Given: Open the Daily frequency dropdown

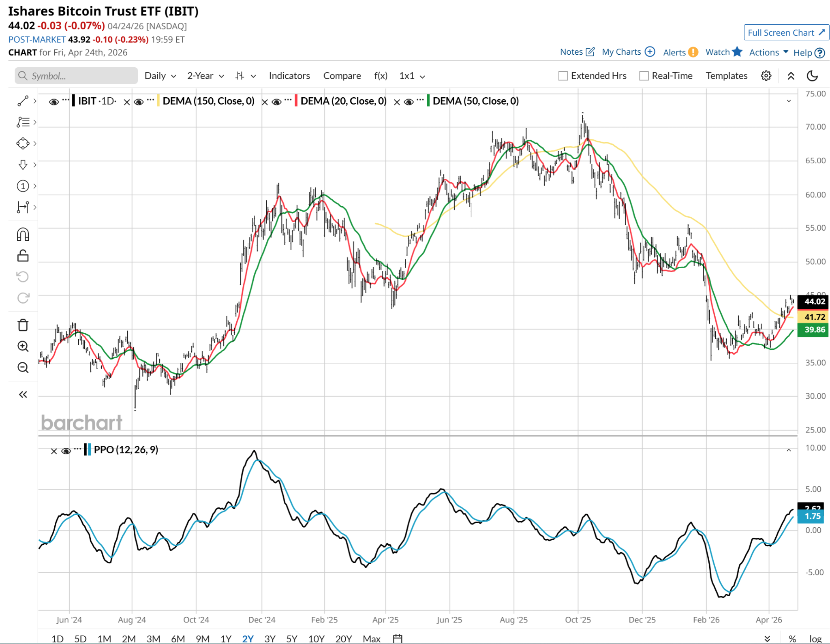Looking at the screenshot, I should 160,76.
